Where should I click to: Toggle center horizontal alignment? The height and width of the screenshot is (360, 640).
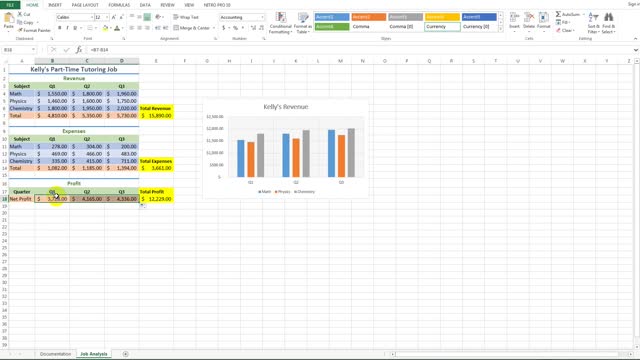click(x=140, y=28)
